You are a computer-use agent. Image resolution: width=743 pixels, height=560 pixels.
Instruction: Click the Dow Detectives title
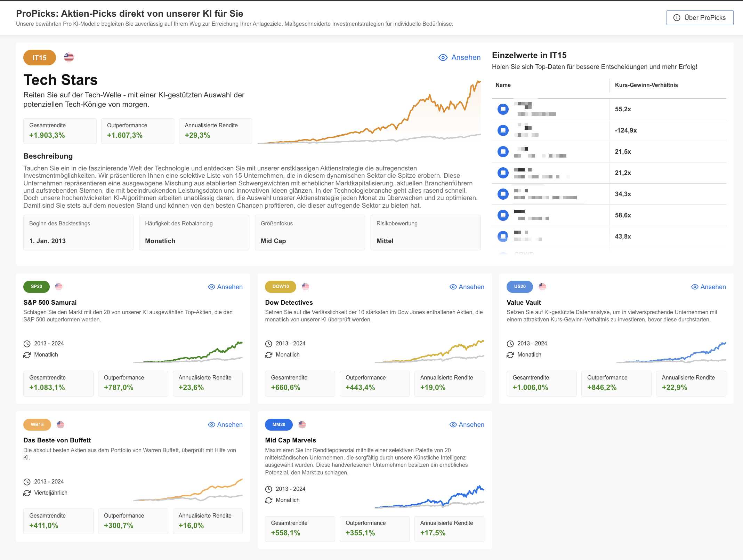click(289, 303)
